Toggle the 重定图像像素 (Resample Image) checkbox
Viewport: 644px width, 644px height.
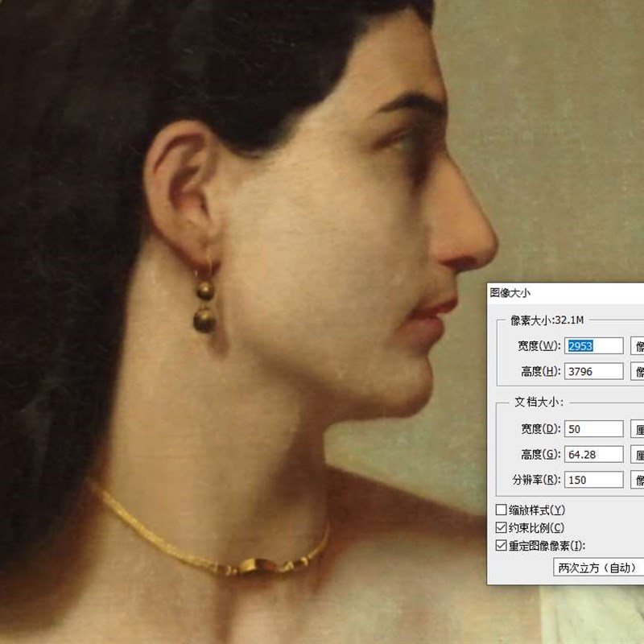pyautogui.click(x=501, y=546)
